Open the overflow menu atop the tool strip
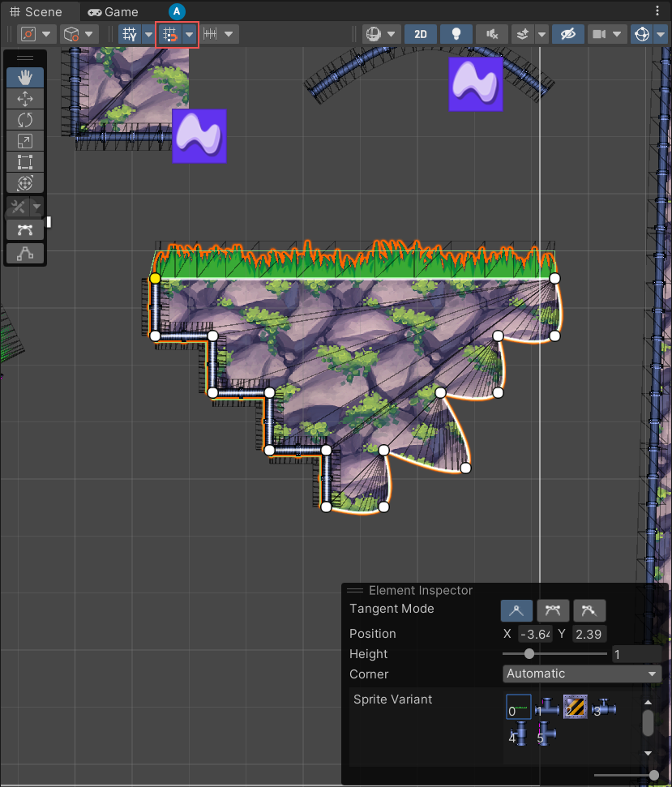 click(x=24, y=57)
